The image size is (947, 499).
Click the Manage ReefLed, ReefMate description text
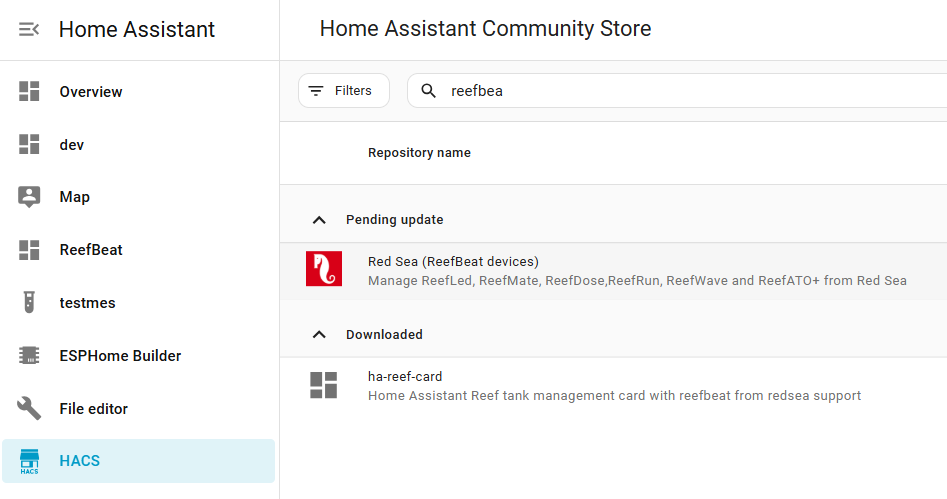[x=637, y=281]
